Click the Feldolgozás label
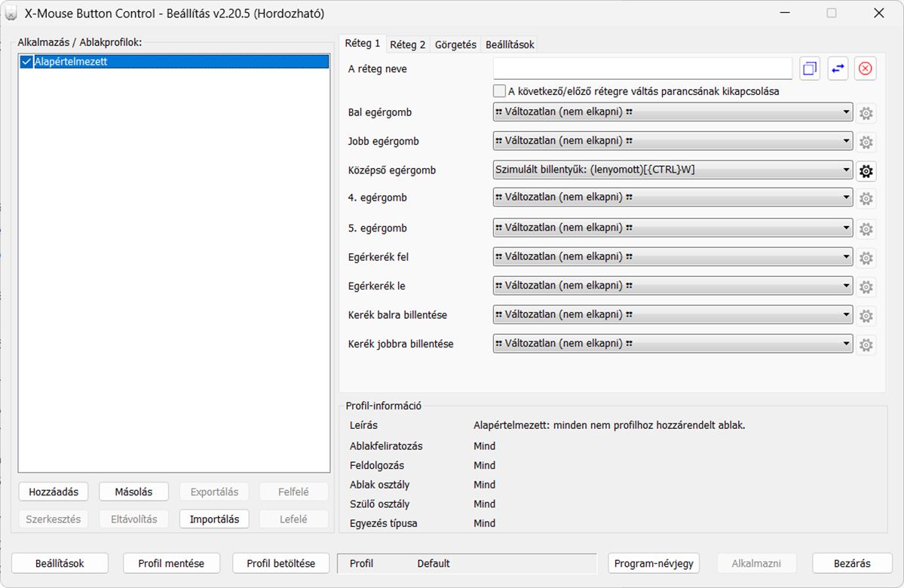The width and height of the screenshot is (904, 588). pos(376,465)
